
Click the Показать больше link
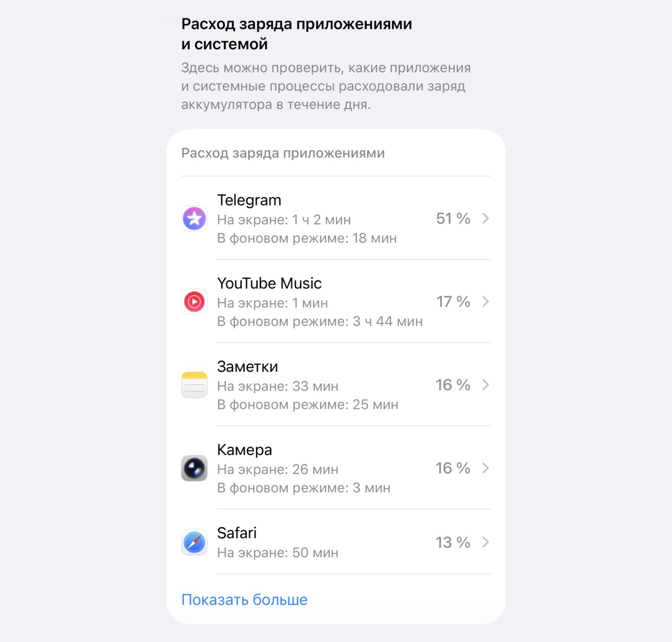(245, 600)
